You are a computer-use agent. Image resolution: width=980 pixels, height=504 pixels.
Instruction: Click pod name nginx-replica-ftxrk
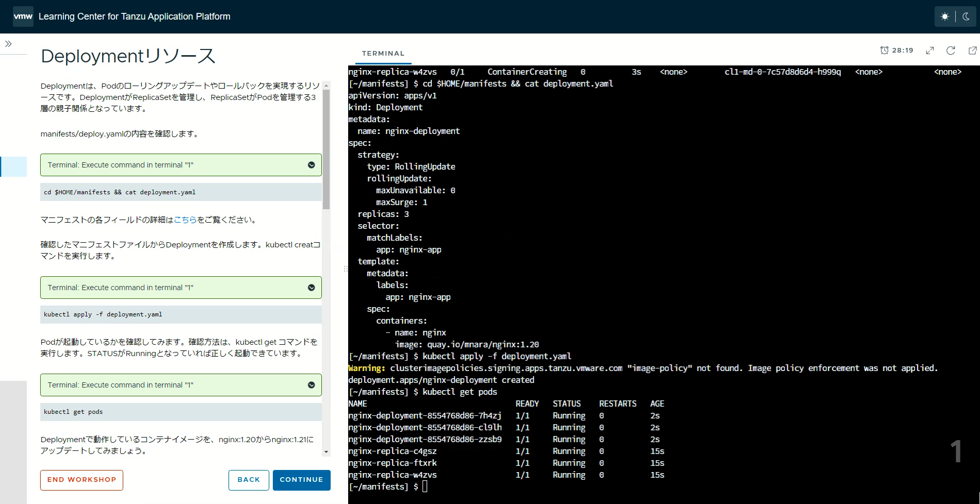tap(393, 463)
